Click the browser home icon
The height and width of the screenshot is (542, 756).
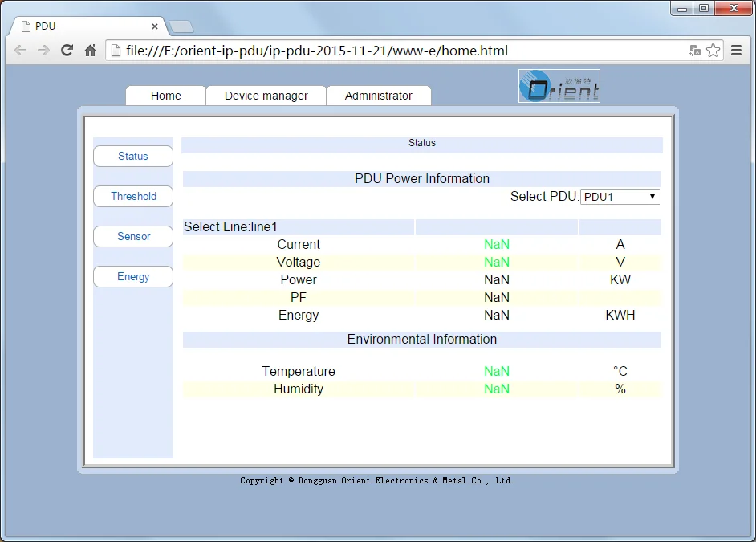point(89,50)
